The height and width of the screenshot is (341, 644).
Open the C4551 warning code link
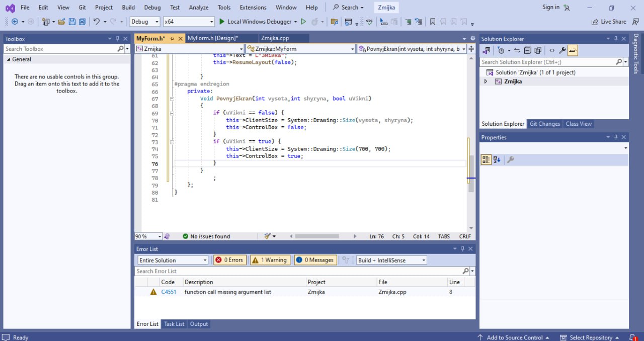pos(169,292)
